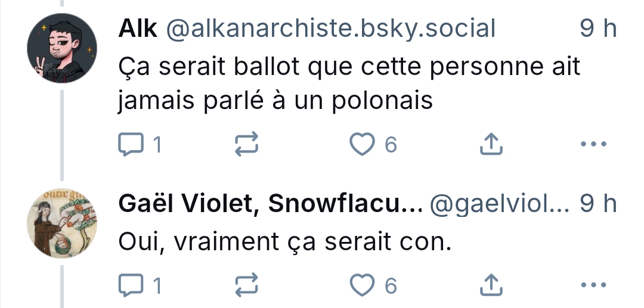Viewport: 644px width, 308px height.
Task: Open the reply "Oui, vraiment ça serait con."
Action: point(283,241)
